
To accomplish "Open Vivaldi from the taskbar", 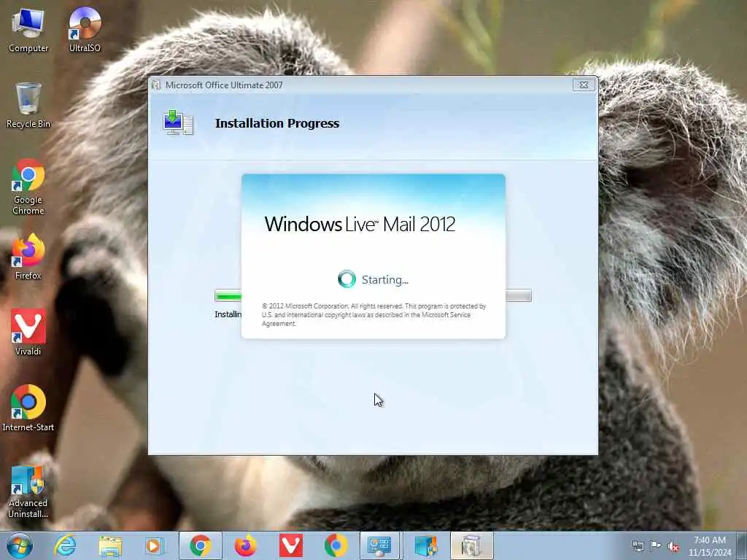I will pyautogui.click(x=290, y=545).
